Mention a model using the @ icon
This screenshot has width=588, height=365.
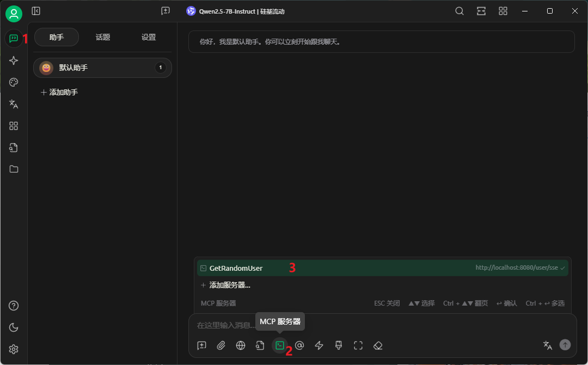coord(299,345)
